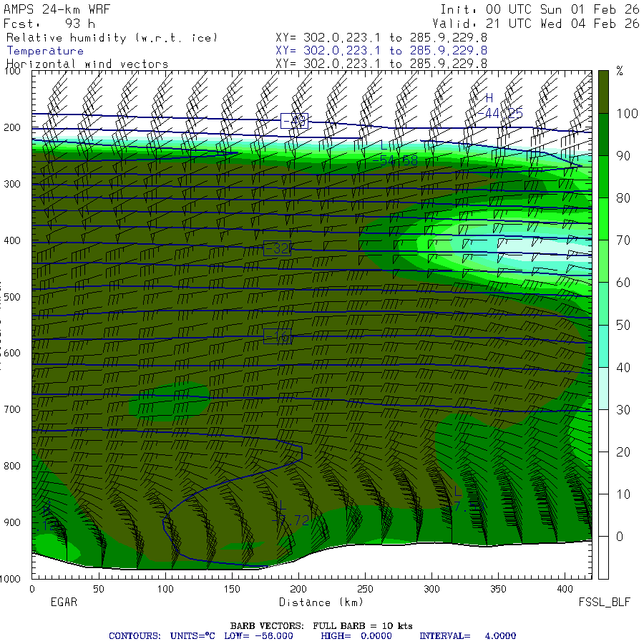
Task: Click '350' on the distance axis
Action: [x=498, y=589]
